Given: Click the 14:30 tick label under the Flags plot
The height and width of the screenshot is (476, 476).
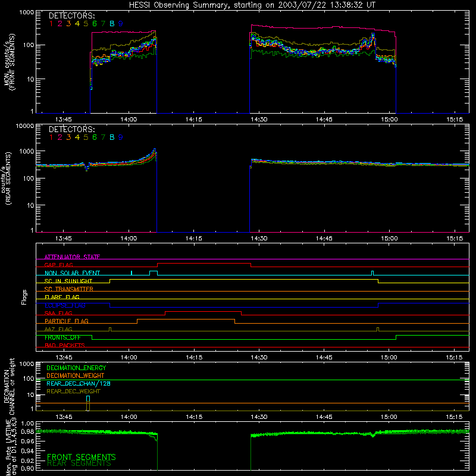Looking at the screenshot, I should [x=259, y=358].
